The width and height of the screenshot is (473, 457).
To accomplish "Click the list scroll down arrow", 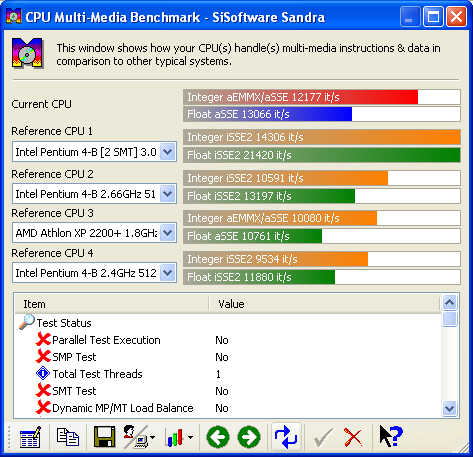I will tap(450, 408).
